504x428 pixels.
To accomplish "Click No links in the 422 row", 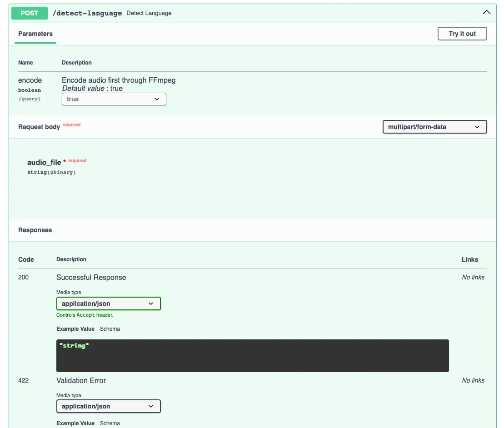I will 473,380.
